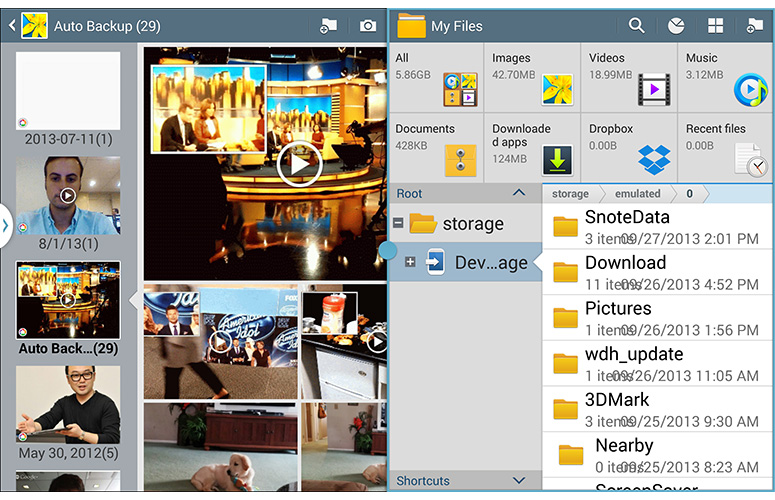The image size is (775, 500).
Task: Open 3DMark folder
Action: tap(657, 410)
